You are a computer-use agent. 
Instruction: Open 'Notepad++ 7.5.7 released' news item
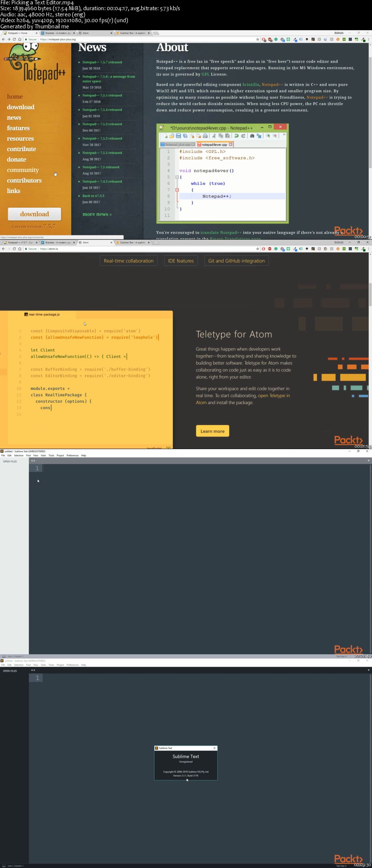pyautogui.click(x=102, y=62)
